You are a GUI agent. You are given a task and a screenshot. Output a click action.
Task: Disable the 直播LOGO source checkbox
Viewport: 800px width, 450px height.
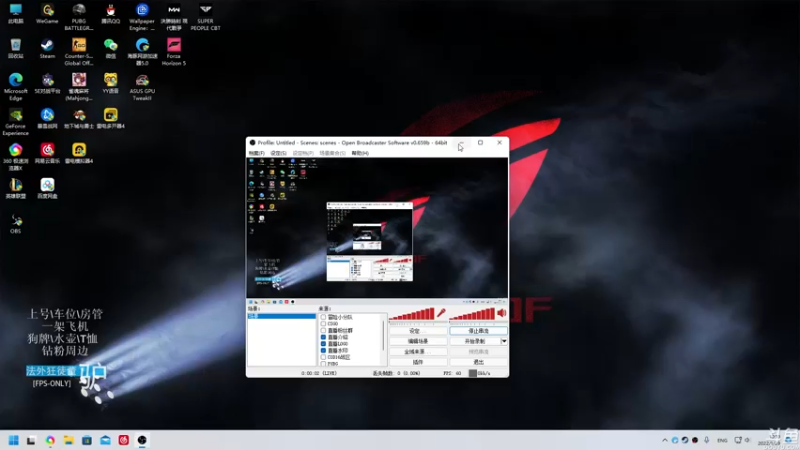coord(323,343)
